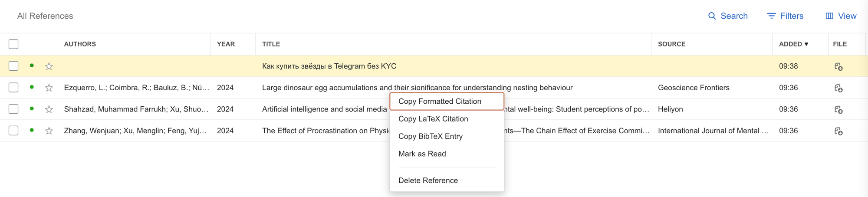Click Delete Reference in context menu
The image size is (868, 197).
tap(428, 181)
